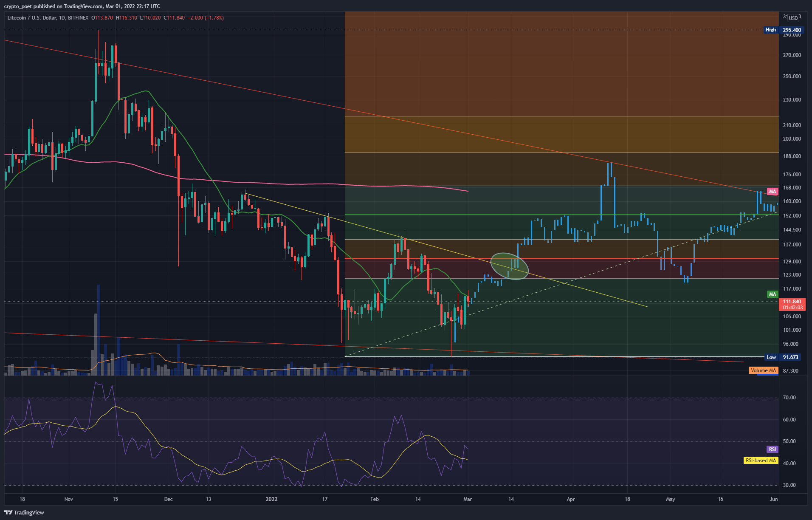Click the 144.500 price axis tick
Viewport: 812px width, 520px height.
(792, 230)
